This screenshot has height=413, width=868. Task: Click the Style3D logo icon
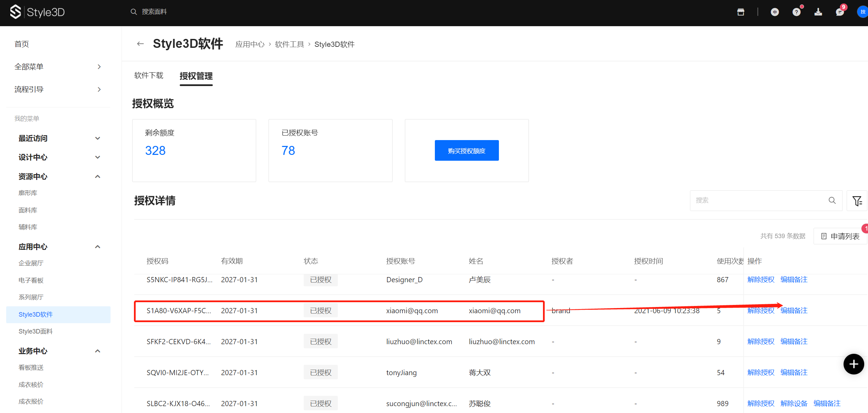coord(15,12)
